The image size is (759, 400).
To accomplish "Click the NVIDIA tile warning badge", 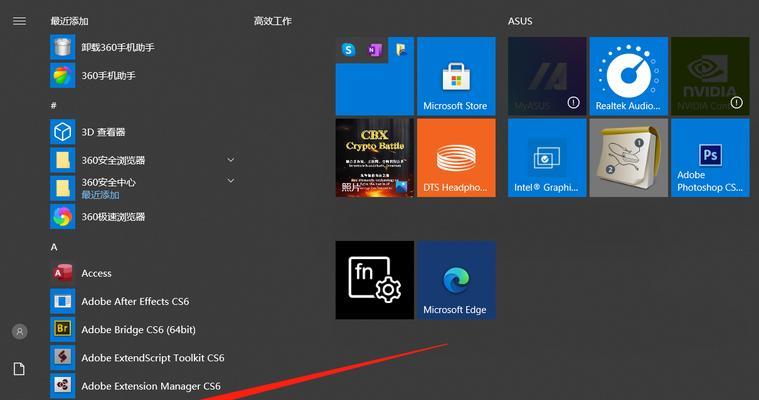I will click(x=736, y=103).
